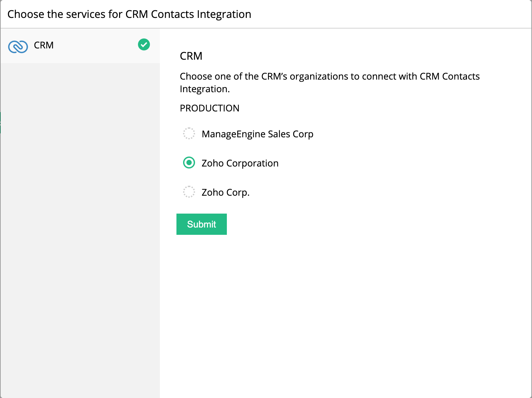Screen dimensions: 532x398
Task: Click the Zoho Corporation label text
Action: tap(240, 163)
